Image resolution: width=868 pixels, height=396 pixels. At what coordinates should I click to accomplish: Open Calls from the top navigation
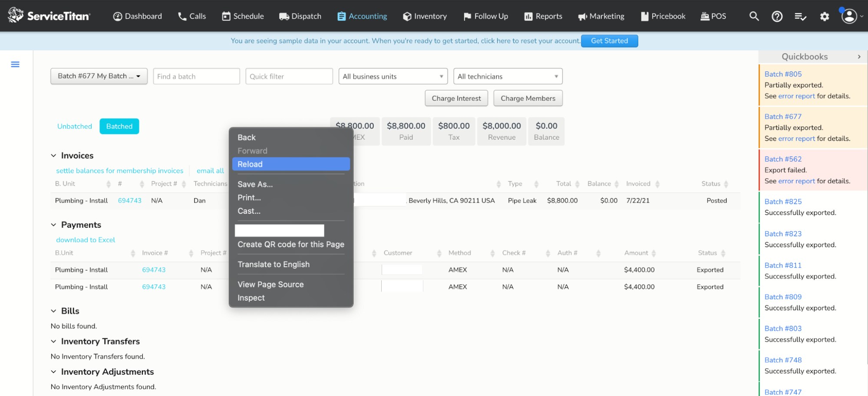(191, 16)
